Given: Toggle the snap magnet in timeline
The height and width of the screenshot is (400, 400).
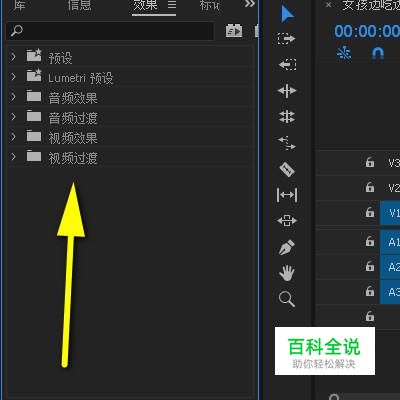Looking at the screenshot, I should click(378, 53).
